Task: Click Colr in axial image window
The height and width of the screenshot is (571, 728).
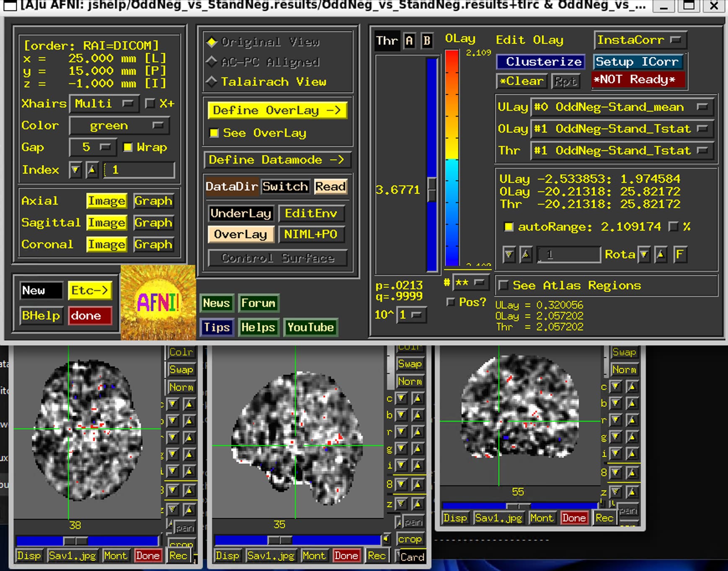Action: coord(181,352)
